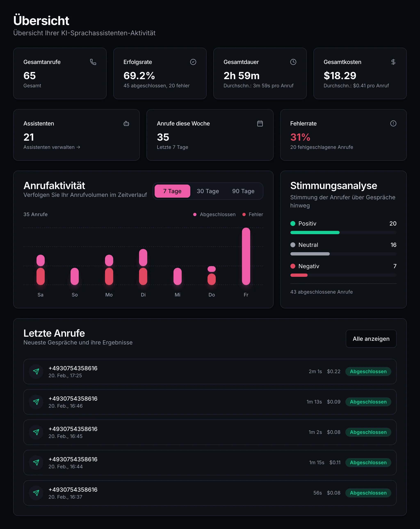Screen dimensions: 420x529
Task: Click the calendar icon on Anrufe diese Woche
Action: [260, 124]
